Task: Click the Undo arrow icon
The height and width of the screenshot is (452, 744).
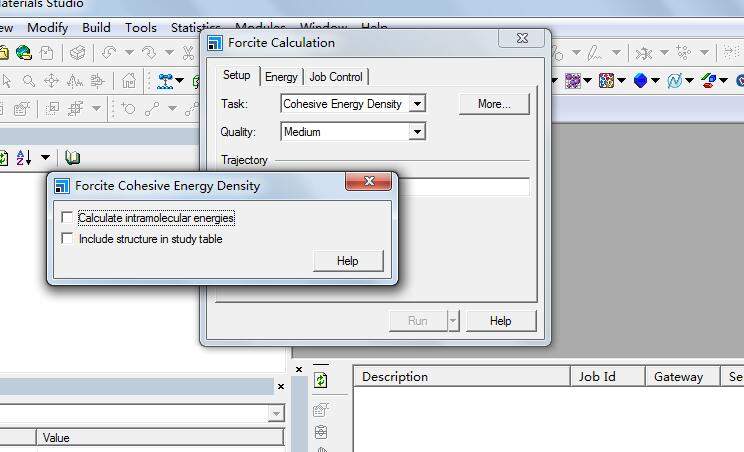Action: (x=109, y=53)
